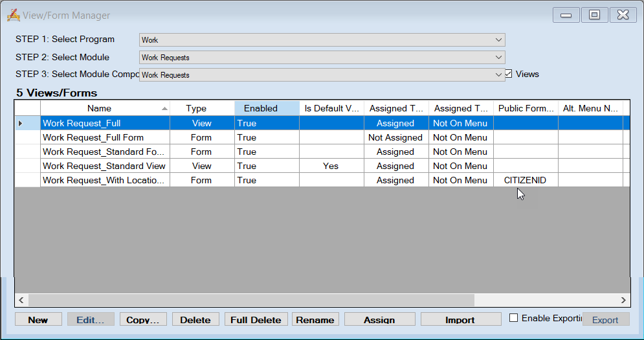Click the Edit... button
This screenshot has width=644, height=340.
pyautogui.click(x=91, y=319)
